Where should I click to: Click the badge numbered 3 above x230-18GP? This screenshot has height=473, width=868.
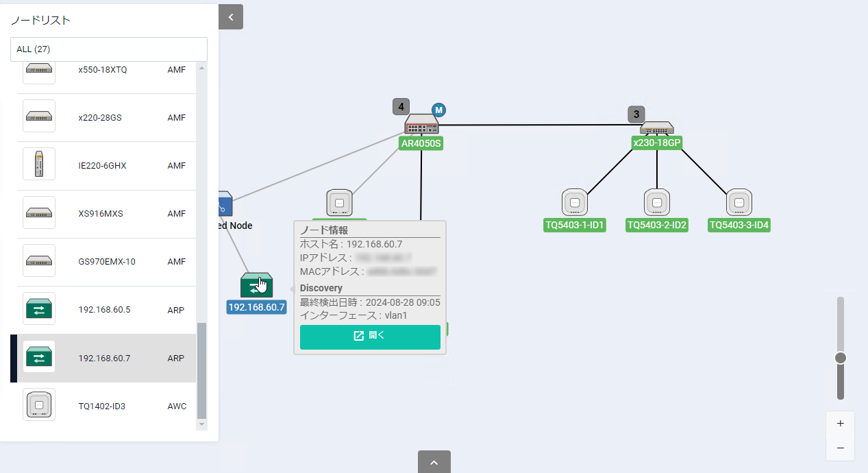pyautogui.click(x=636, y=114)
